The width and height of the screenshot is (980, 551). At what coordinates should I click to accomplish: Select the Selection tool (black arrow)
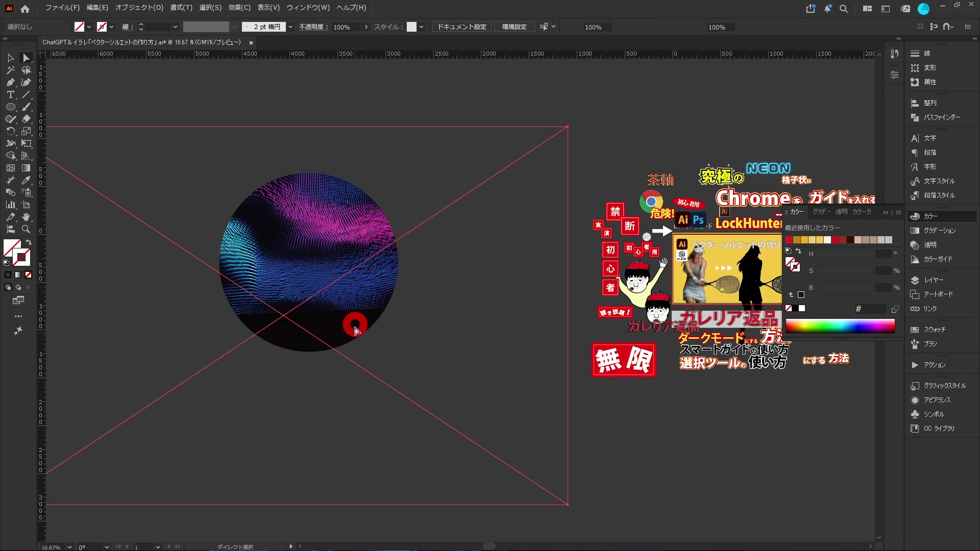coord(10,58)
